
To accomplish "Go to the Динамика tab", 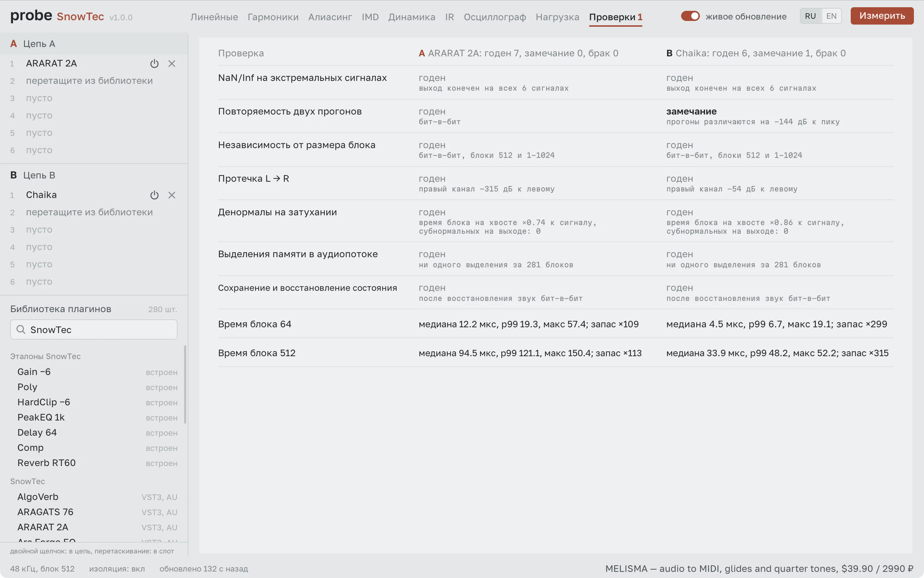I will tap(411, 17).
